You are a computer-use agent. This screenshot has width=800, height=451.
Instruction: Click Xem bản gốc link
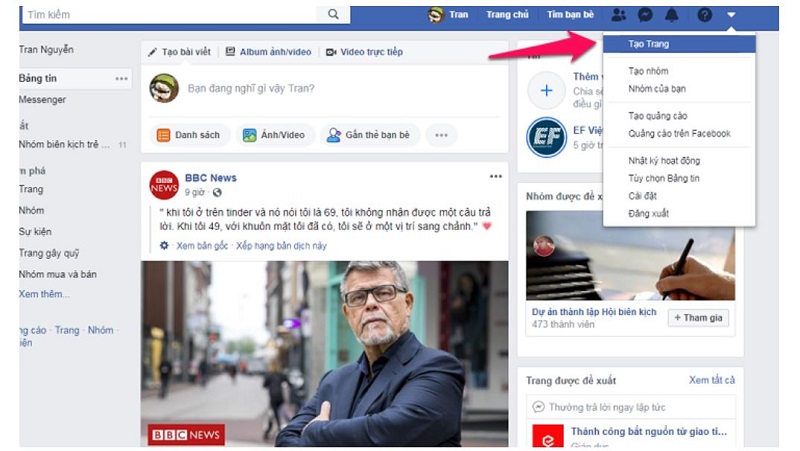(202, 246)
